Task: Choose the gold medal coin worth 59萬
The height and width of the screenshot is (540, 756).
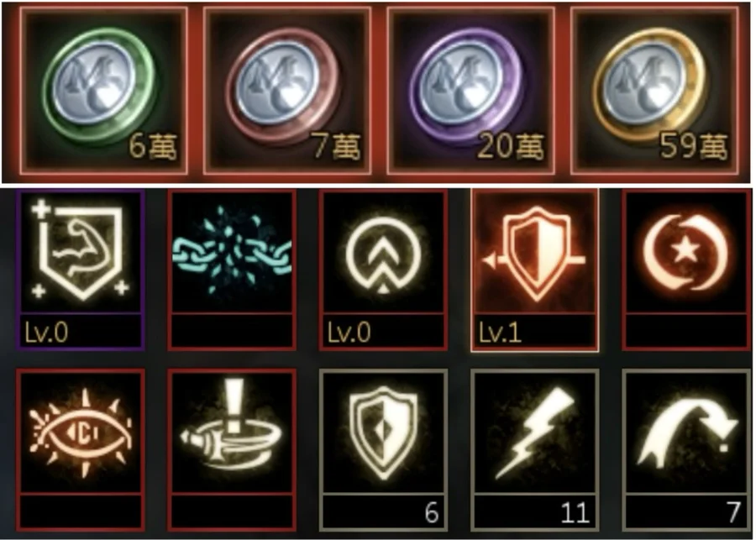Action: (654, 90)
